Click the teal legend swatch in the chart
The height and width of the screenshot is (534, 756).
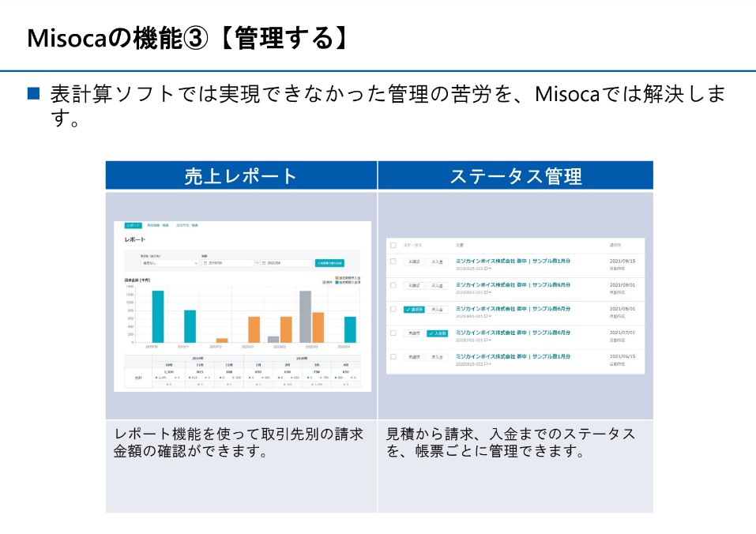337,282
